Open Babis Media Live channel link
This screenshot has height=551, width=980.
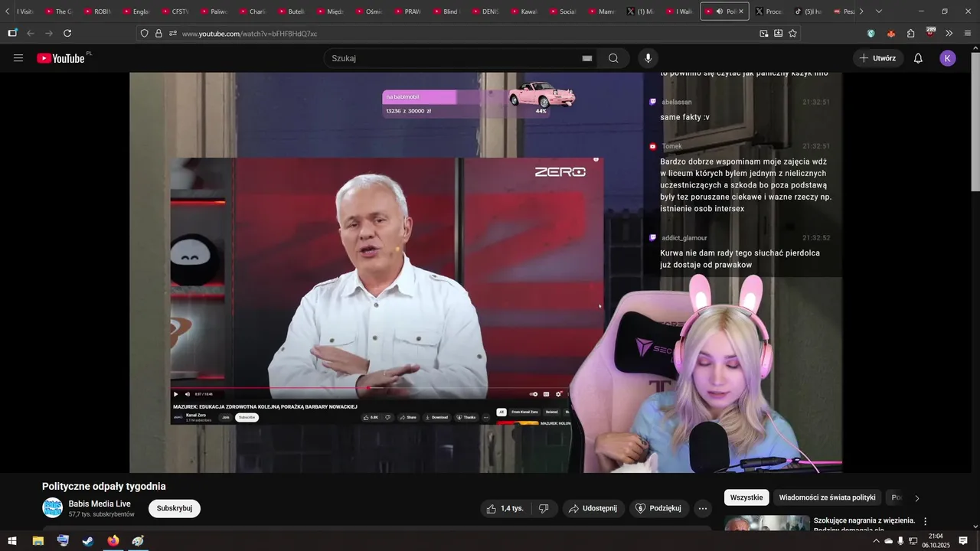(x=100, y=504)
